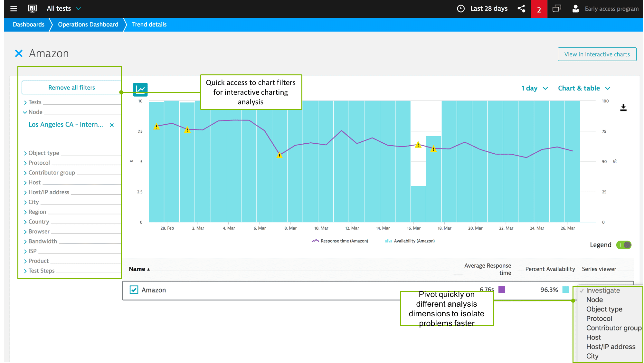Download the chart with the download icon

pyautogui.click(x=623, y=108)
